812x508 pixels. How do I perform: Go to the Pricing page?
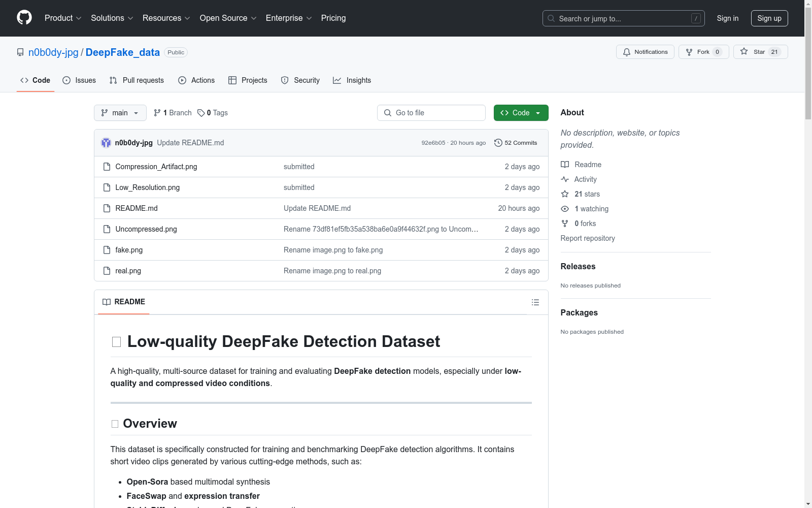tap(333, 18)
